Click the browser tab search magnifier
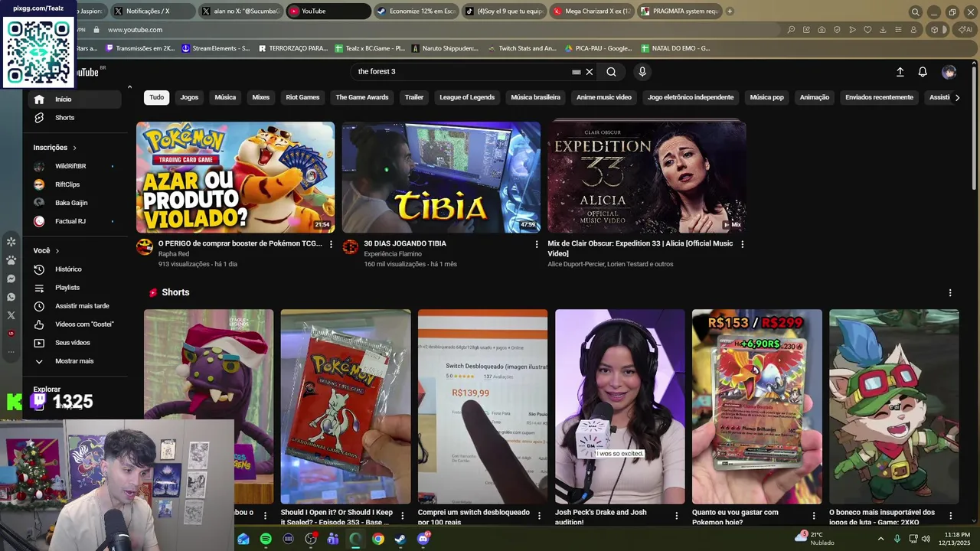Image resolution: width=980 pixels, height=551 pixels. click(x=915, y=11)
